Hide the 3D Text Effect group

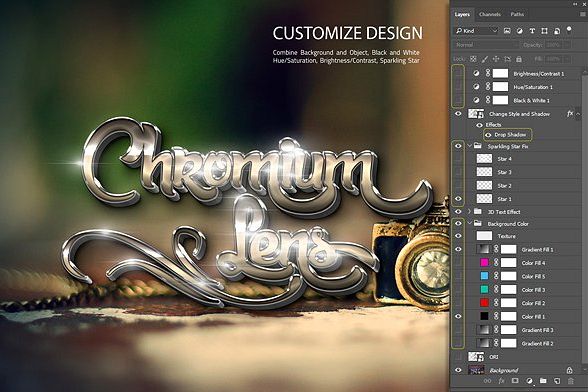pos(458,212)
